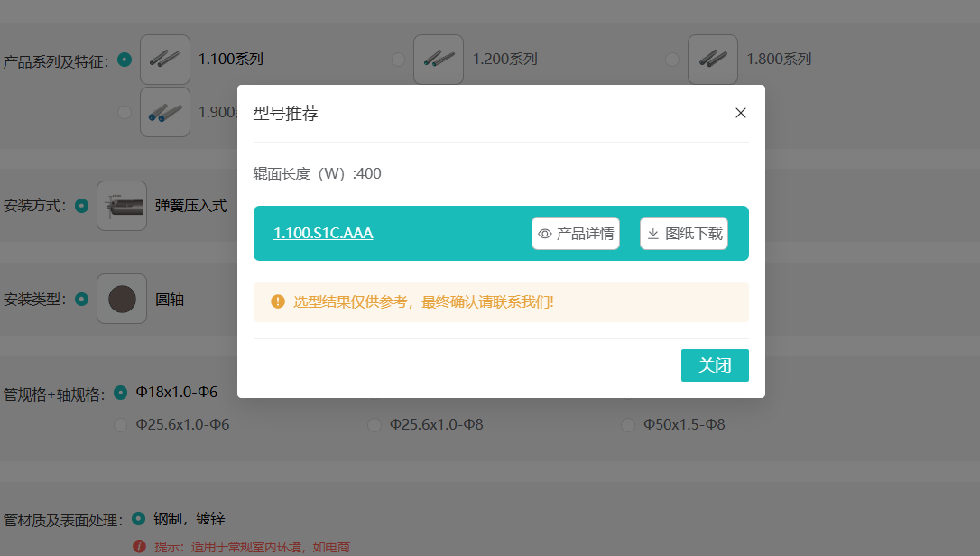Click the 1.100系列 label text
The width and height of the screenshot is (980, 556).
coord(231,60)
